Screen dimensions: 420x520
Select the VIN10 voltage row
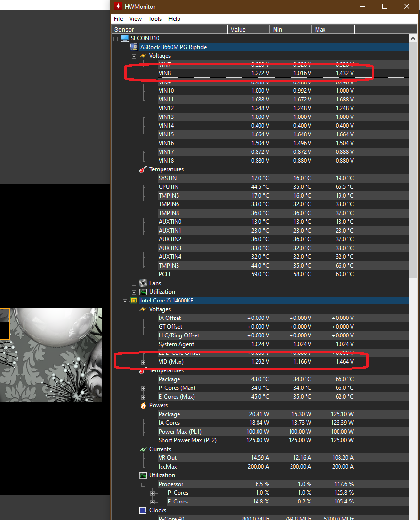click(283, 90)
